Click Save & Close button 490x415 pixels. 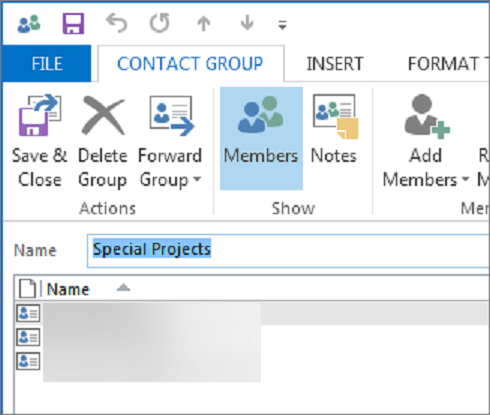click(40, 140)
